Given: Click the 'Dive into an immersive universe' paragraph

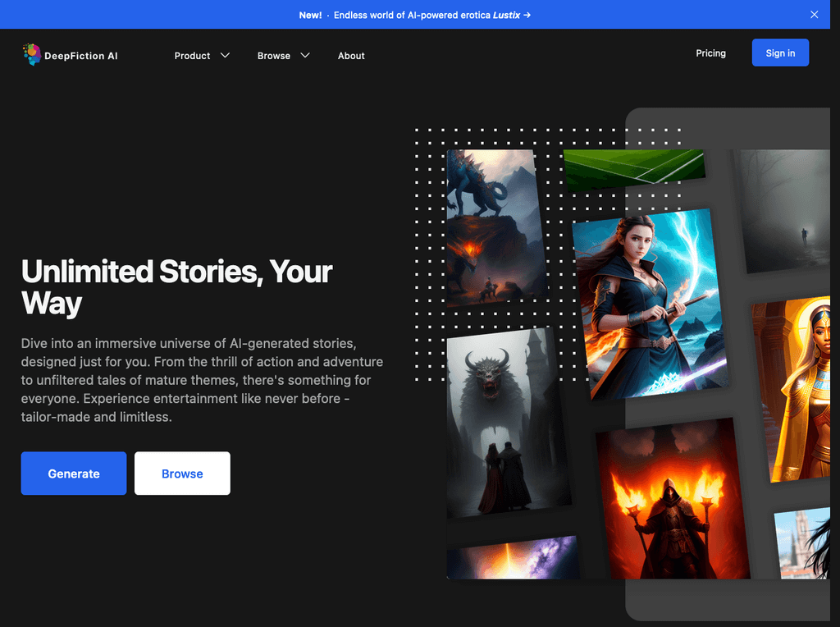Looking at the screenshot, I should (202, 380).
